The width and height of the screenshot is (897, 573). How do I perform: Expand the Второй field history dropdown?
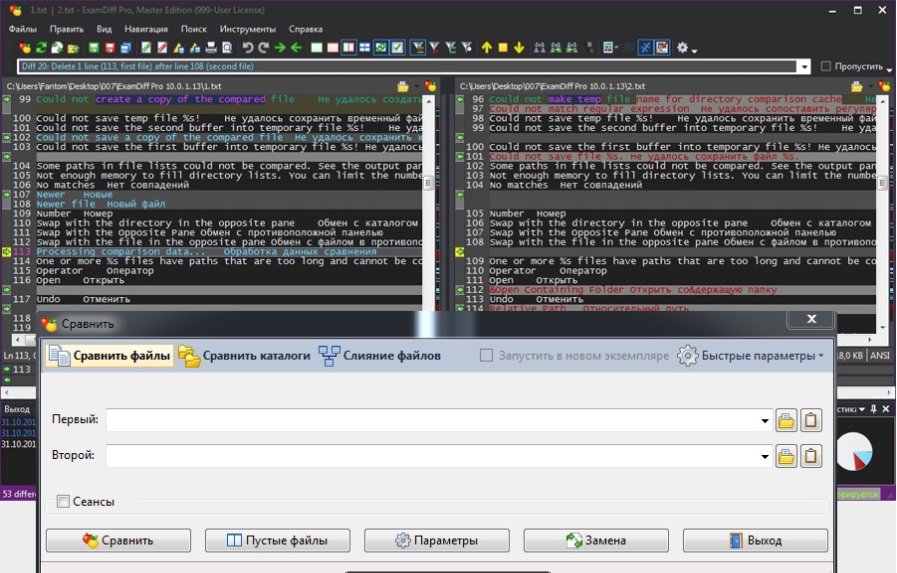click(765, 457)
